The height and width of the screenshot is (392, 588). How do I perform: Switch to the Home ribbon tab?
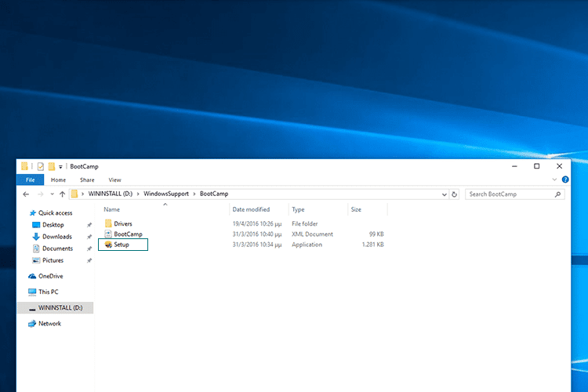58,180
